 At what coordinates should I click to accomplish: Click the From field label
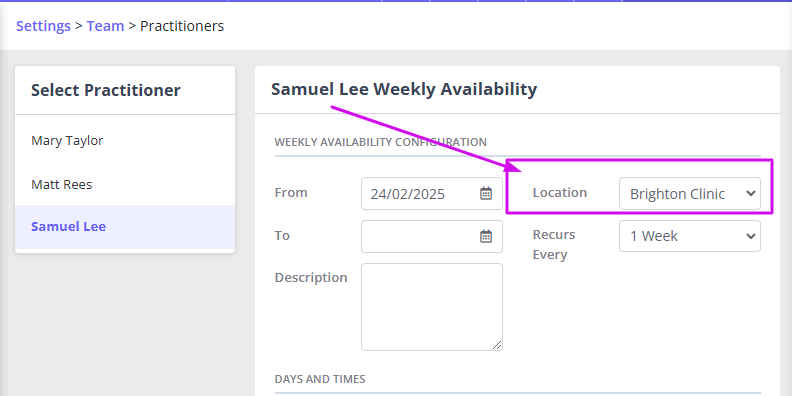[291, 192]
